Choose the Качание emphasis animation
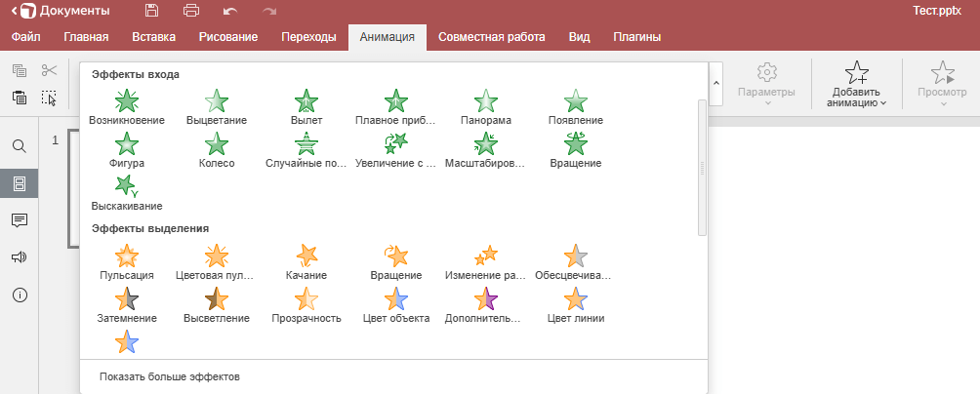 pos(306,261)
